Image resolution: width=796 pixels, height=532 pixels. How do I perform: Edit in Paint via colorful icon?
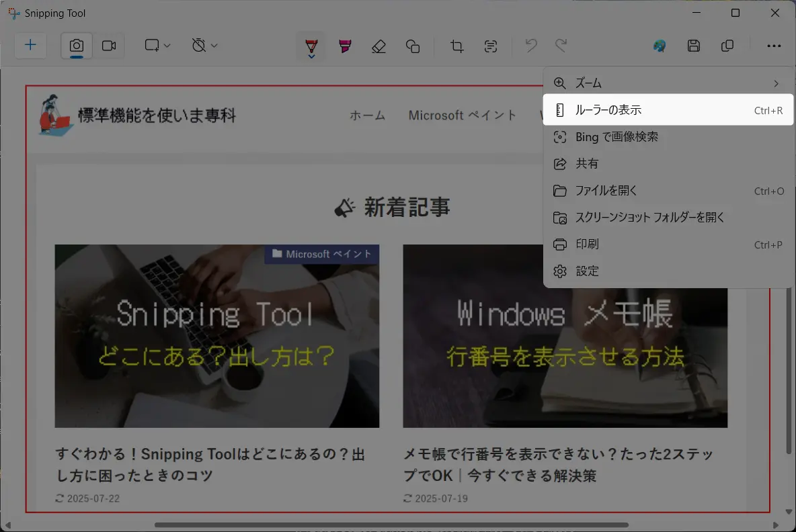pyautogui.click(x=660, y=46)
